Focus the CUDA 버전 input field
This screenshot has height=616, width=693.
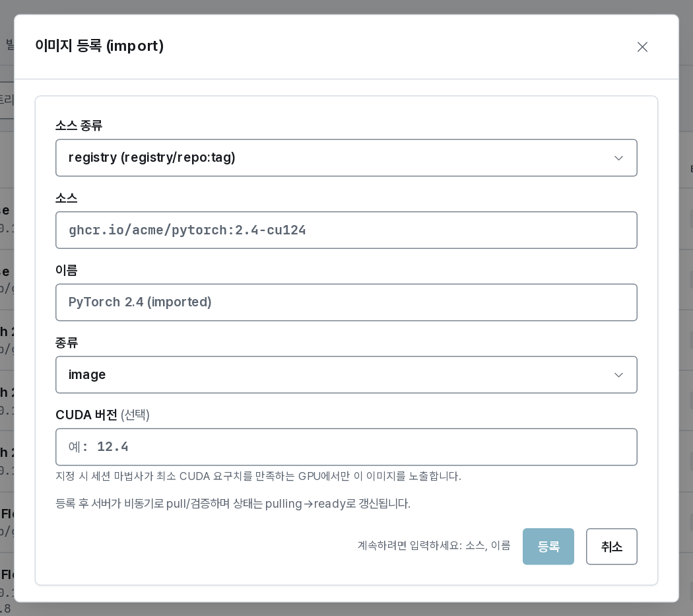tap(346, 447)
